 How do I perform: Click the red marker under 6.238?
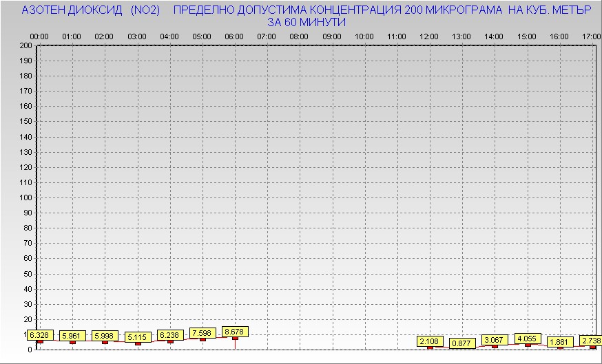pyautogui.click(x=170, y=341)
